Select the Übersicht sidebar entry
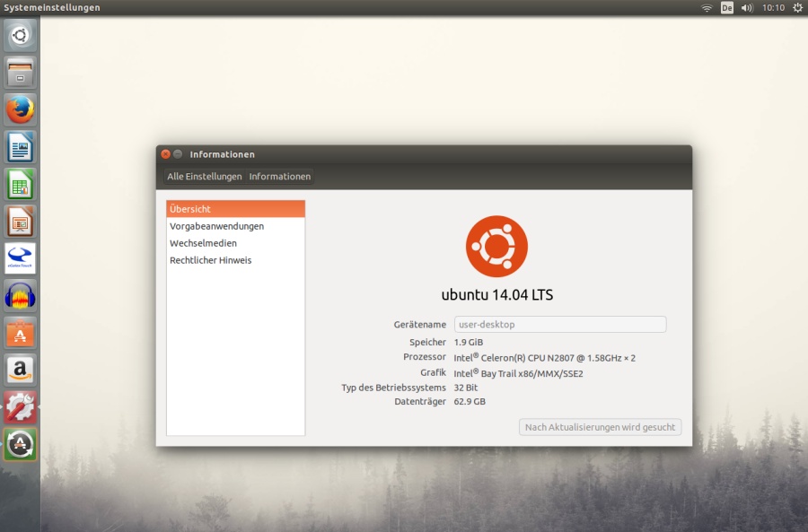This screenshot has height=532, width=808. point(235,209)
